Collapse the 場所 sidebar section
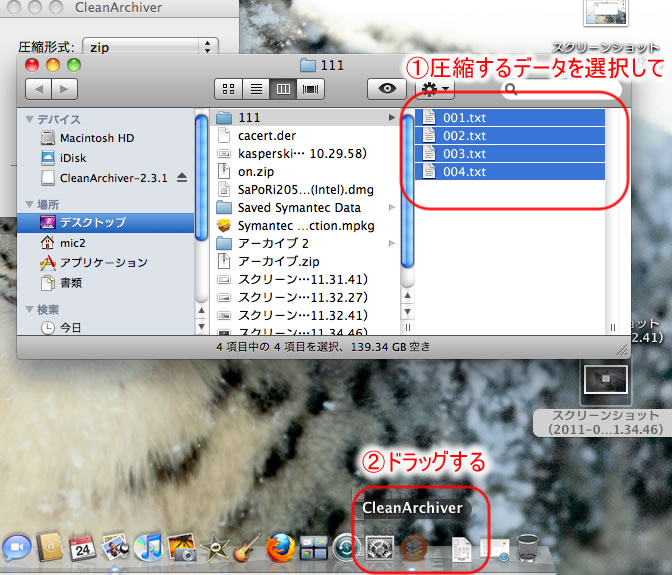This screenshot has width=672, height=575. 29,204
